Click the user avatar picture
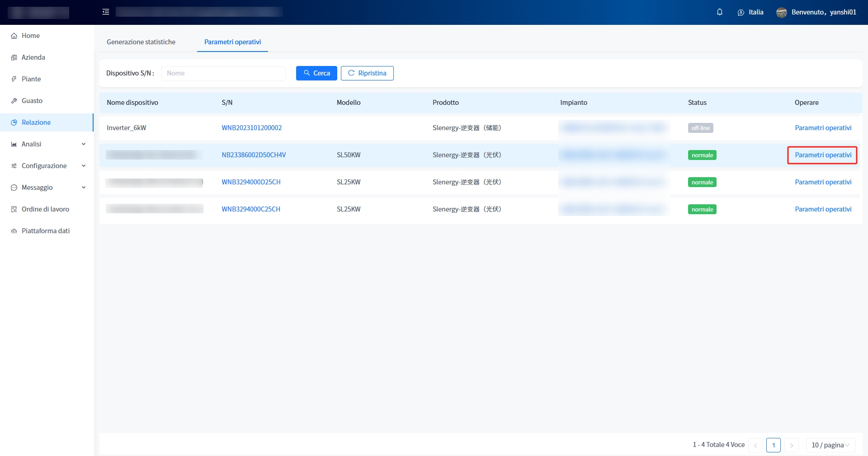Image resolution: width=868 pixels, height=456 pixels. [x=782, y=13]
